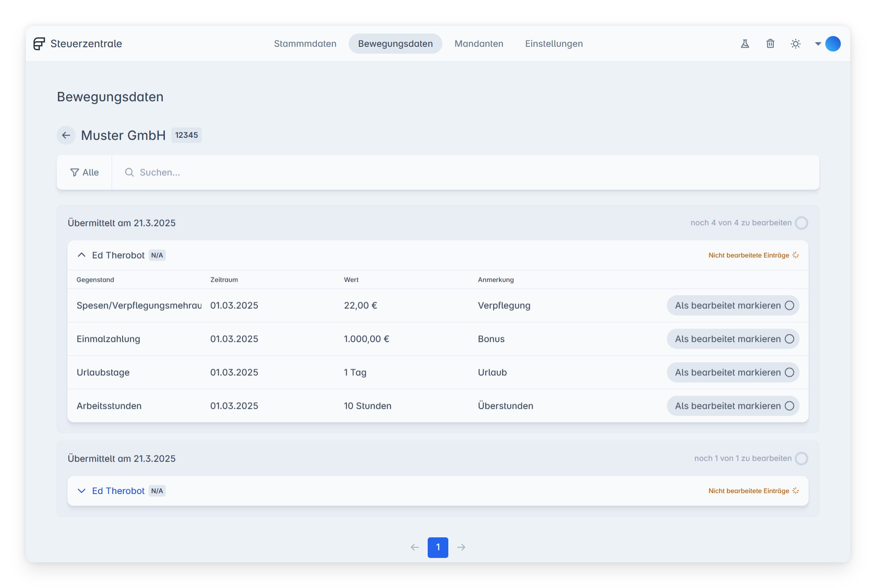The height and width of the screenshot is (588, 876).
Task: Open the trash bin icon
Action: pyautogui.click(x=770, y=44)
